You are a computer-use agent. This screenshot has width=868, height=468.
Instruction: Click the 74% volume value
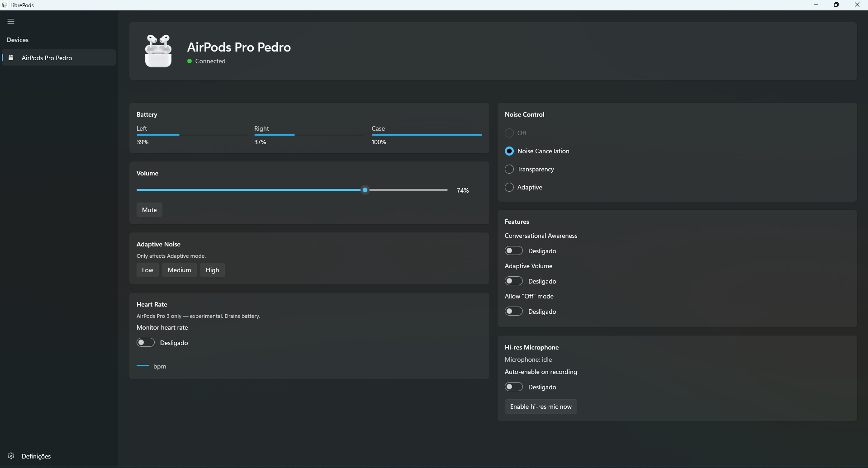pos(463,190)
